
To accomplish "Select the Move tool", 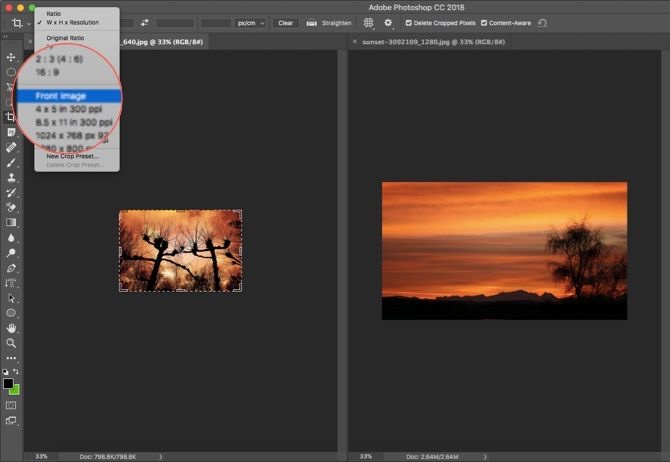I will (x=11, y=58).
